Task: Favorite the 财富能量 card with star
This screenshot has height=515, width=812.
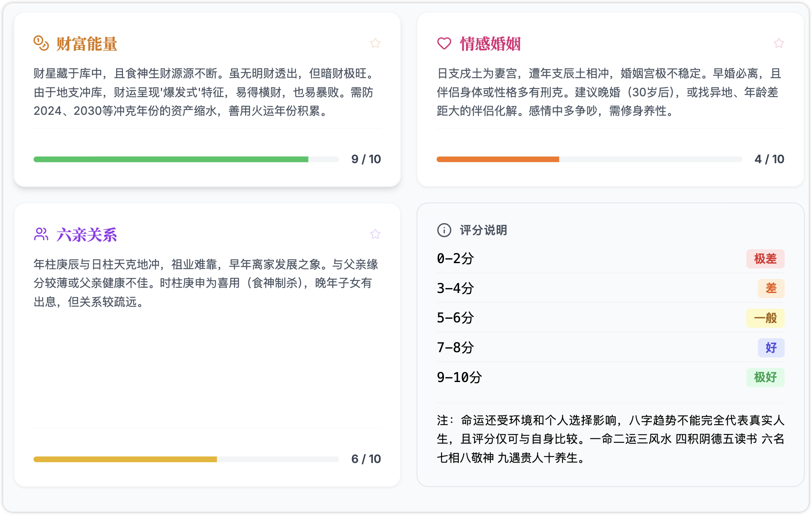Action: tap(375, 43)
